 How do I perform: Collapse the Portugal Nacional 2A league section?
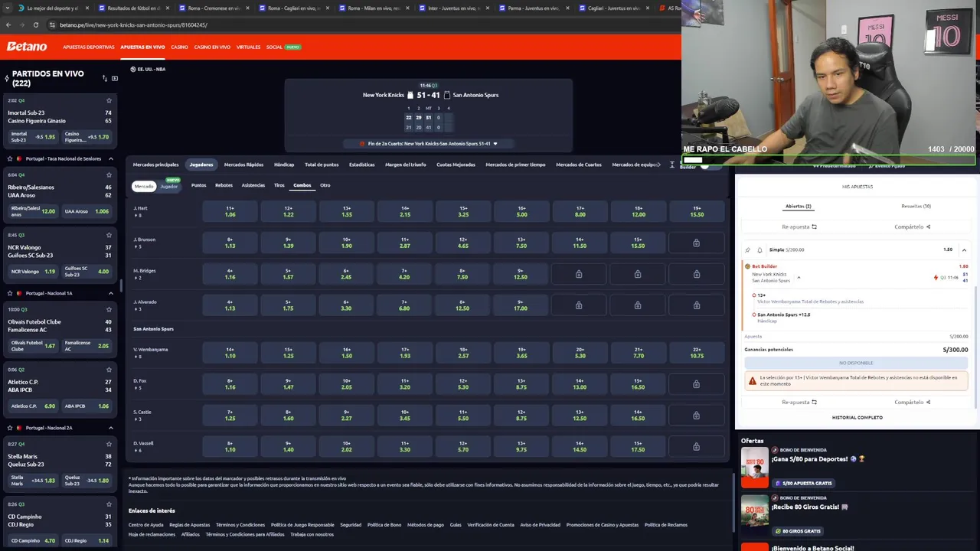pyautogui.click(x=111, y=428)
